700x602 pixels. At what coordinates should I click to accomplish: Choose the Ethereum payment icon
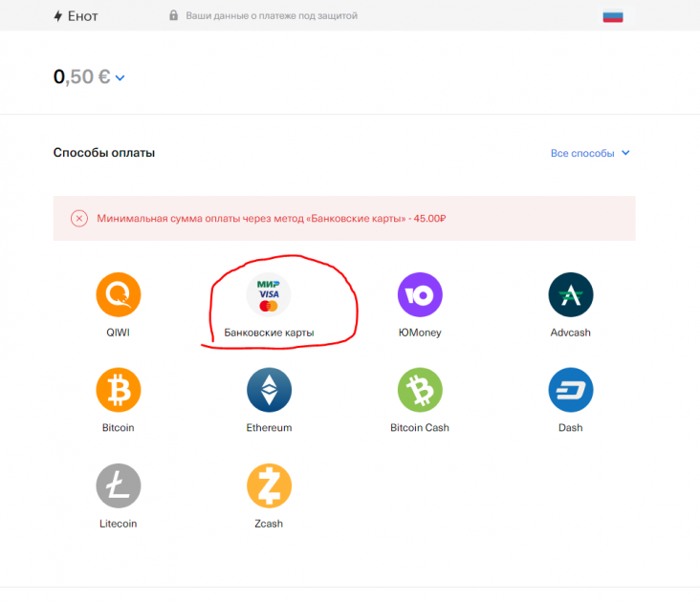(x=269, y=390)
